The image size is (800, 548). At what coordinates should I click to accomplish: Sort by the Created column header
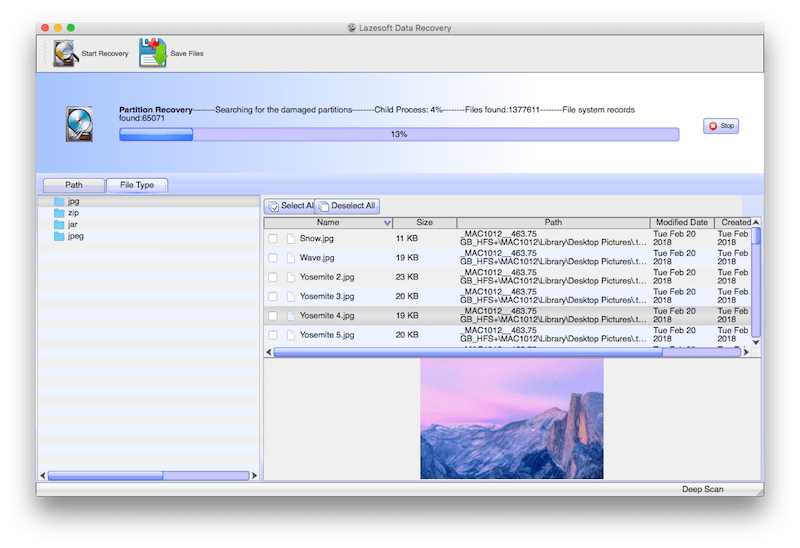click(733, 222)
